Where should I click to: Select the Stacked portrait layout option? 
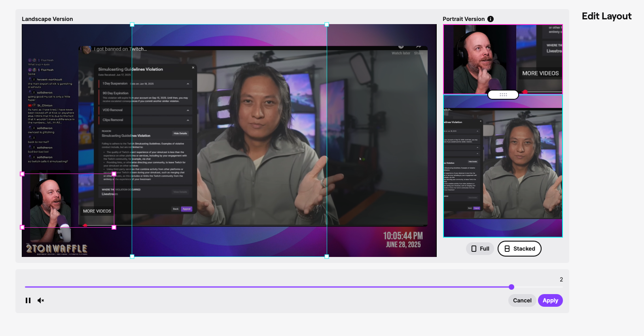pos(519,249)
